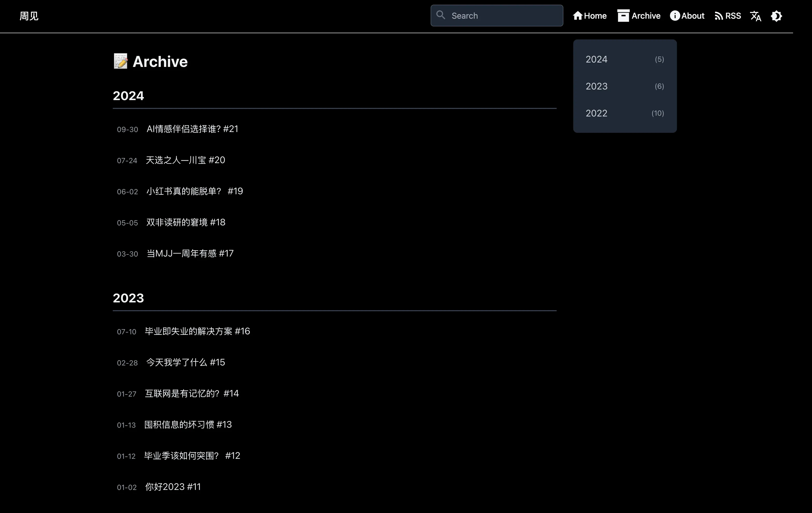
Task: Click the Archive box icon
Action: click(x=623, y=16)
